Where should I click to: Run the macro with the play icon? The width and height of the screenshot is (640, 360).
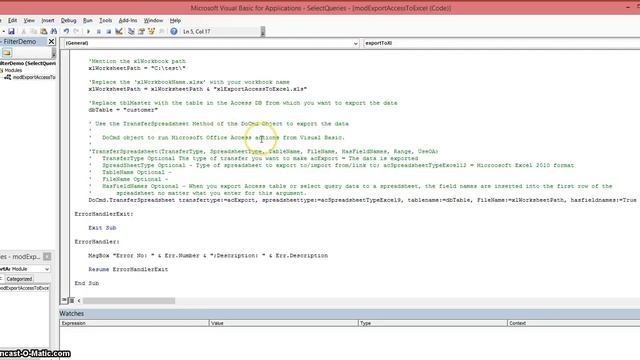click(89, 31)
